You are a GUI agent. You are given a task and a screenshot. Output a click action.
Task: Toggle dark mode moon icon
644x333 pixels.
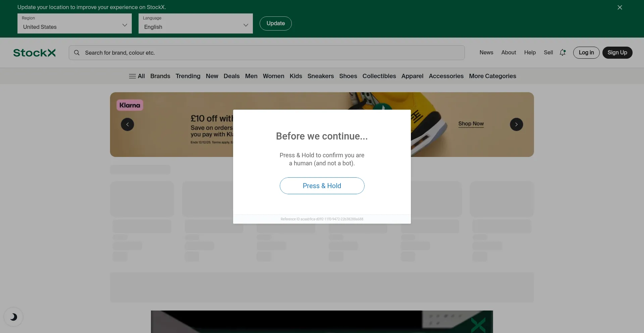coord(13,317)
